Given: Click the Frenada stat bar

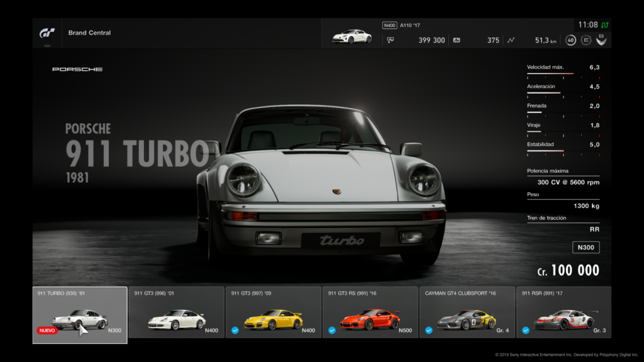Looking at the screenshot, I should tap(563, 112).
